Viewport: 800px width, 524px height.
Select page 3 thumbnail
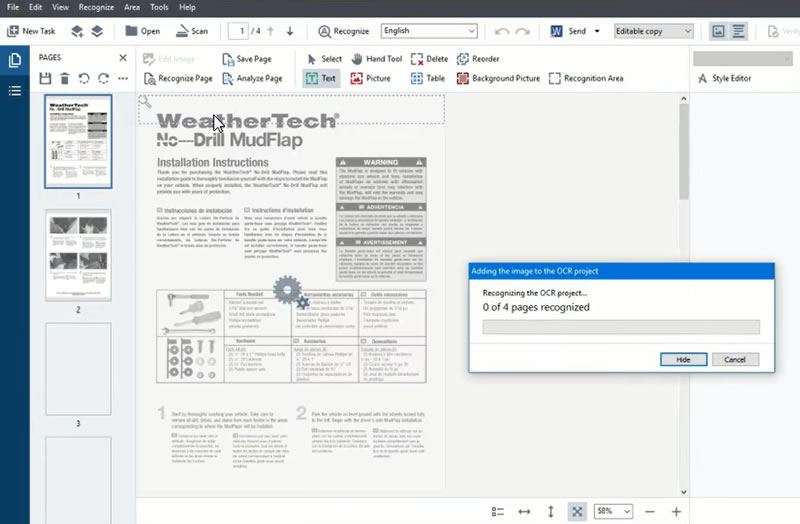tap(78, 368)
